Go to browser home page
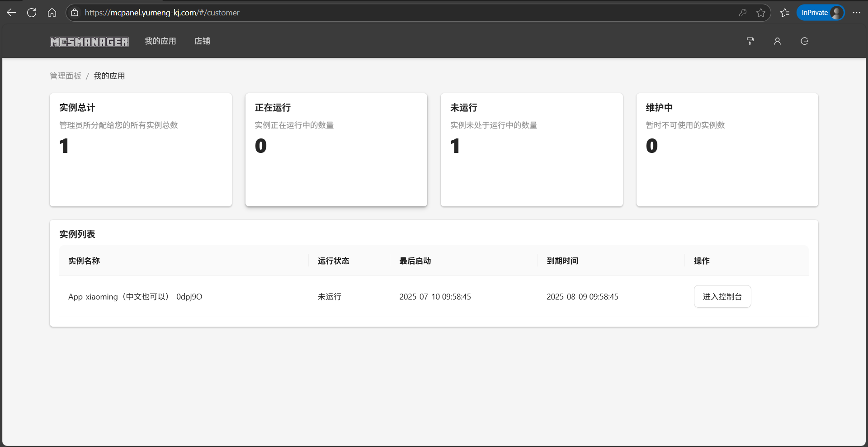This screenshot has height=447, width=868. (52, 13)
